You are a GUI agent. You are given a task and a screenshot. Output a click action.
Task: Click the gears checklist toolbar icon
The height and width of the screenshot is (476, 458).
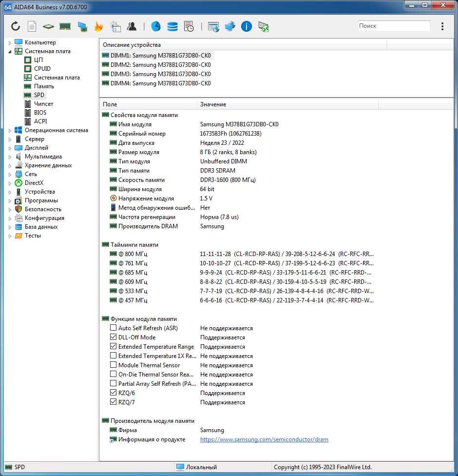tap(115, 26)
